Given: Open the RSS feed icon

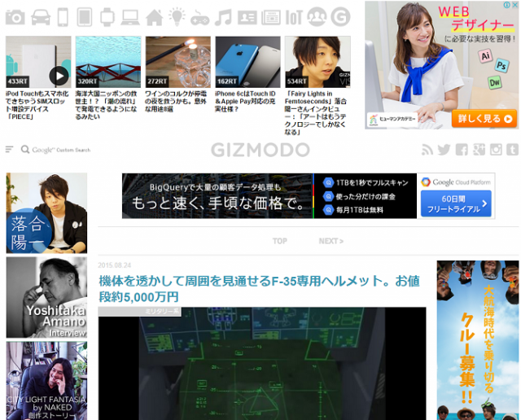Looking at the screenshot, I should pyautogui.click(x=427, y=150).
